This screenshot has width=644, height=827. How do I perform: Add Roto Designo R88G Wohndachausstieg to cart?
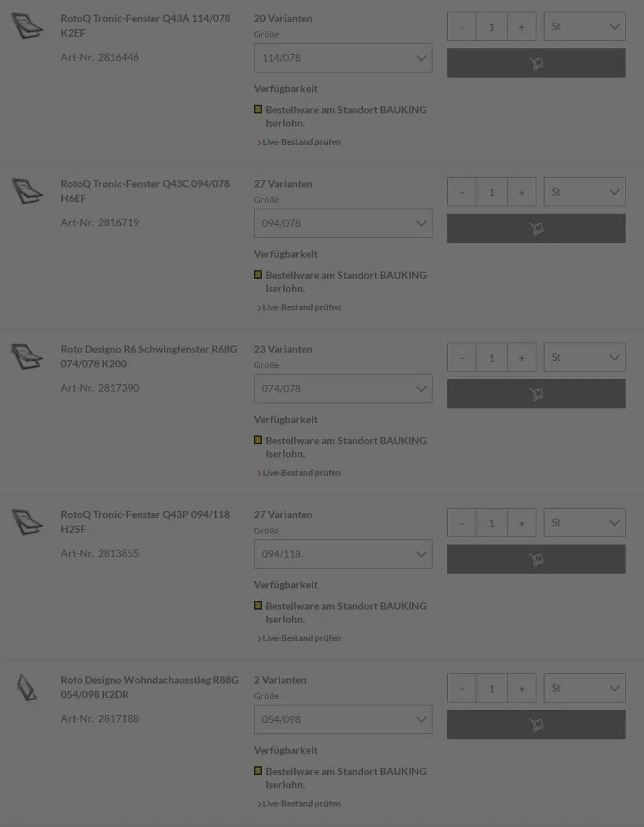click(x=536, y=724)
